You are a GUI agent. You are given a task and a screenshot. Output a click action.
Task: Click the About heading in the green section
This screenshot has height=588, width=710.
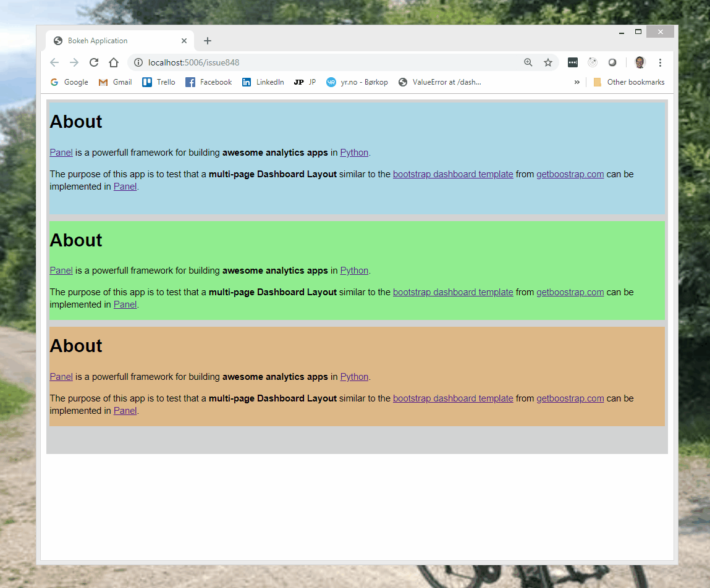[x=76, y=240]
